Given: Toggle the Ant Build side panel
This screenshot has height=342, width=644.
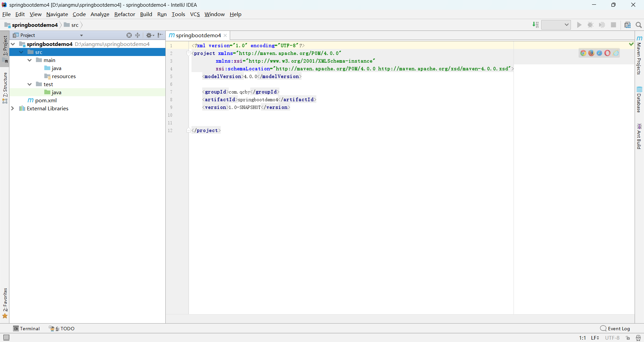Looking at the screenshot, I should pyautogui.click(x=639, y=136).
